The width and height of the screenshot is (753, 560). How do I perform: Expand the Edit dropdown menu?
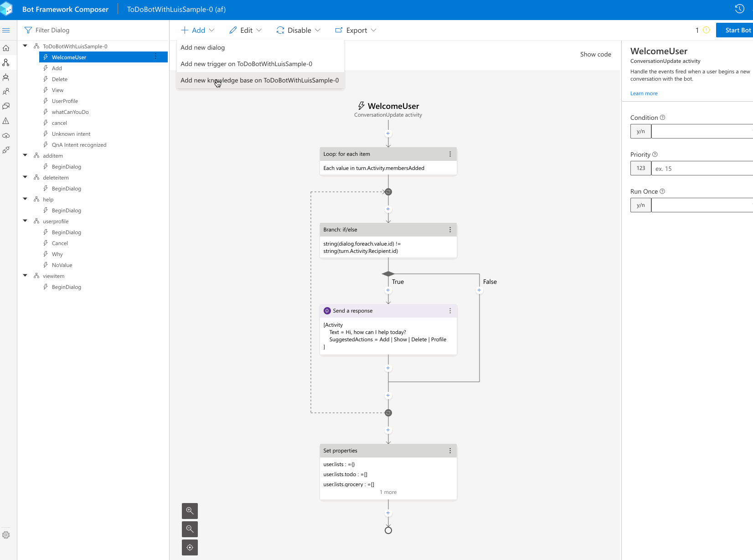(x=245, y=30)
